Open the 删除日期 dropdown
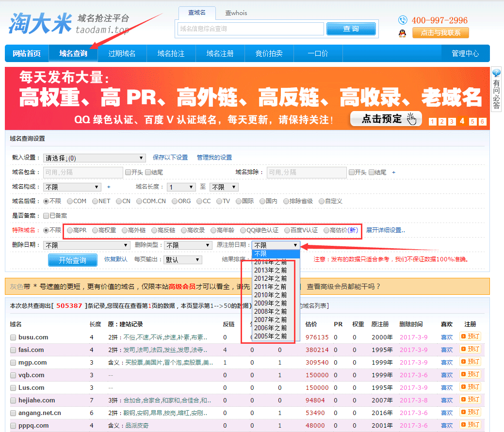 (x=87, y=245)
